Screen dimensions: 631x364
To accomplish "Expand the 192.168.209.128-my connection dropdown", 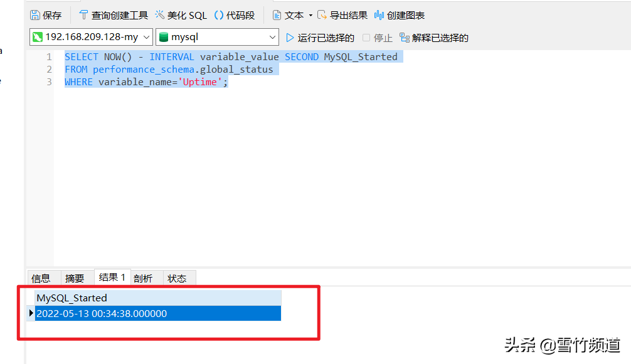I will coord(147,37).
